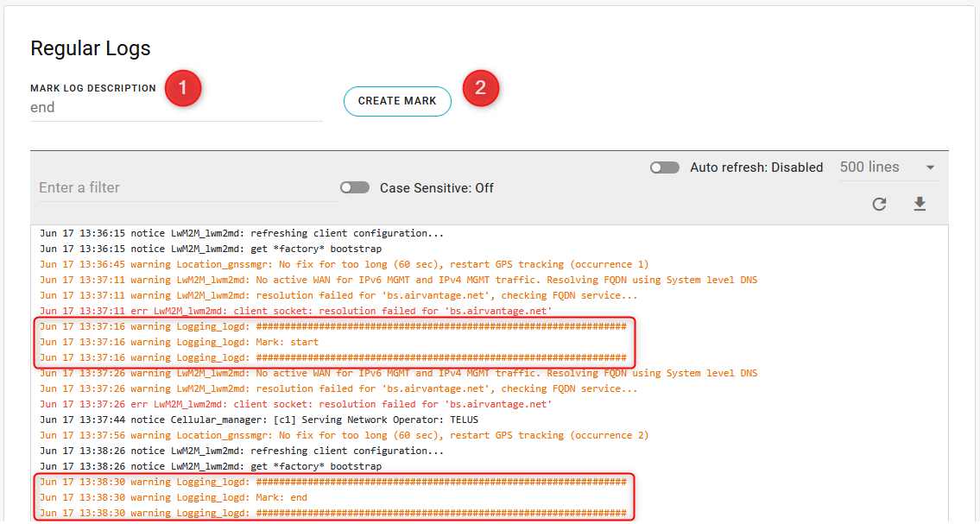Click the red circle annotation numbered 2

[481, 88]
